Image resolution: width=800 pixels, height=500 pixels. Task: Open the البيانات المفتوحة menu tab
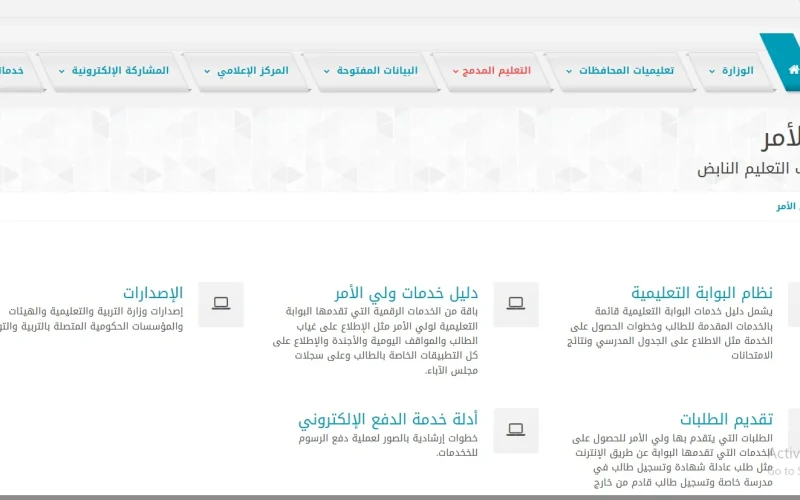[376, 71]
